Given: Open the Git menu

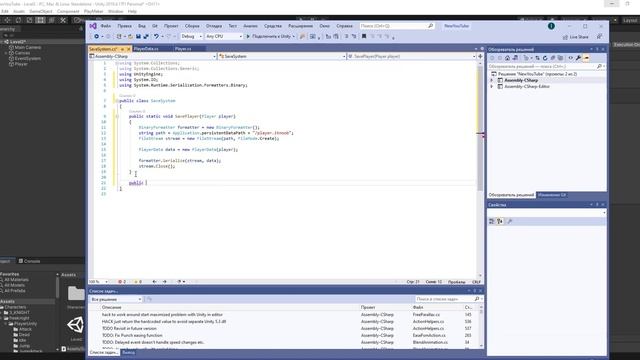Looking at the screenshot, I should (x=155, y=26).
